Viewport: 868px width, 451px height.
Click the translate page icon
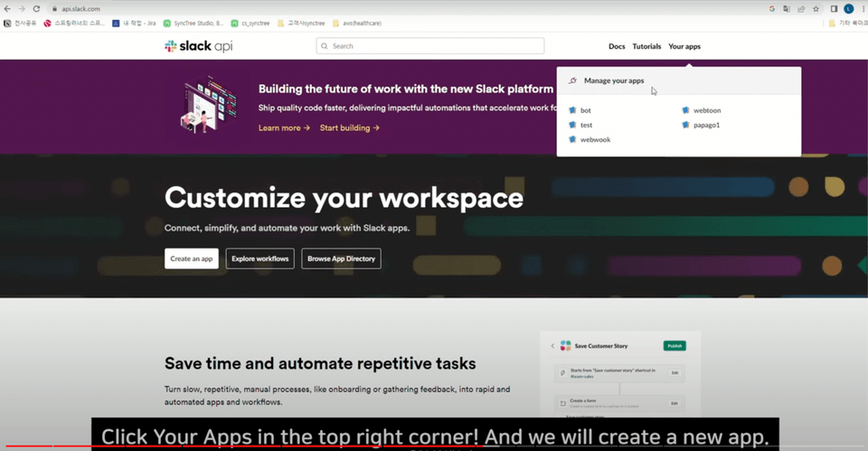tap(786, 9)
